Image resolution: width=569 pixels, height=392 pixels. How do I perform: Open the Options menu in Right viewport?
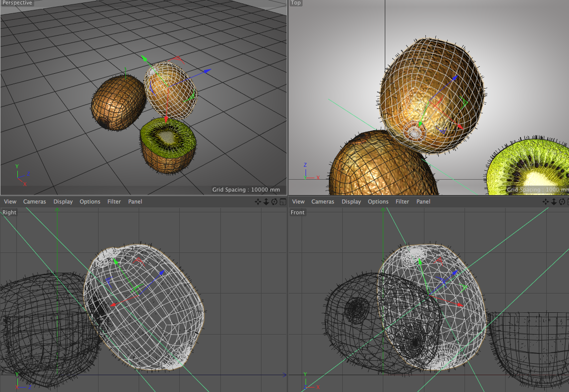tap(90, 201)
